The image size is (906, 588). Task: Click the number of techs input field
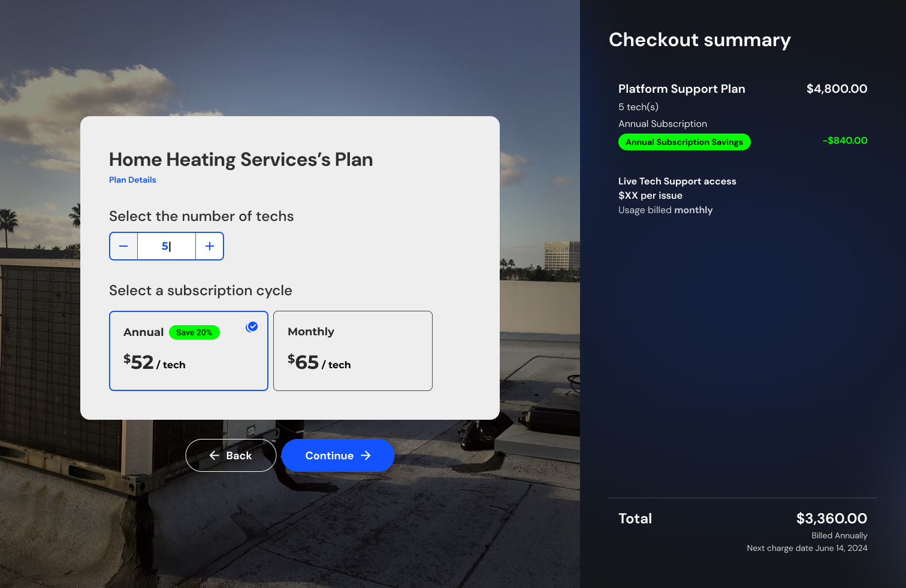[x=167, y=246]
